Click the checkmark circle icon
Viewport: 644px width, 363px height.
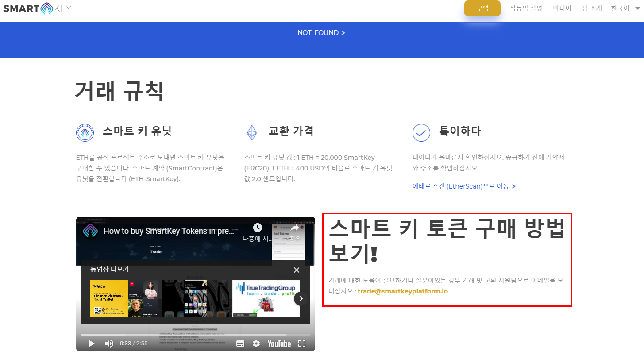pos(421,132)
